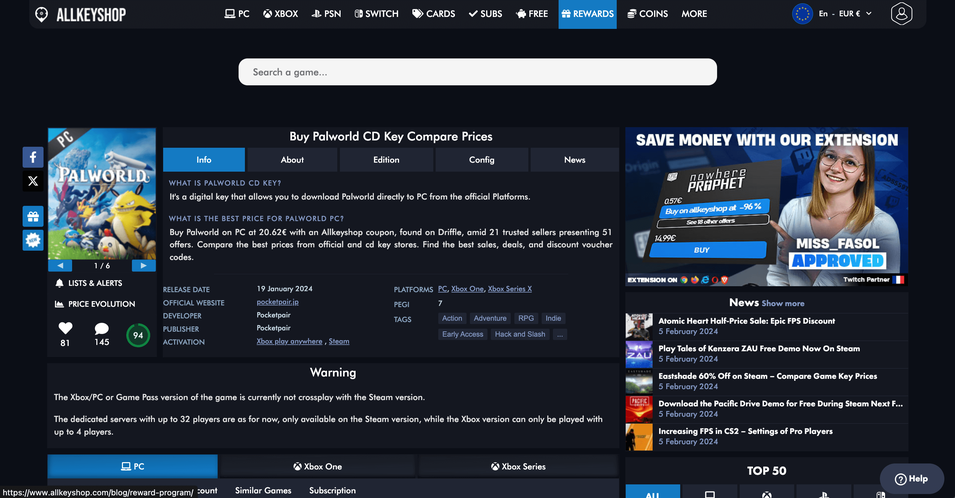
Task: Open REWARDS in top navigation
Action: point(587,14)
